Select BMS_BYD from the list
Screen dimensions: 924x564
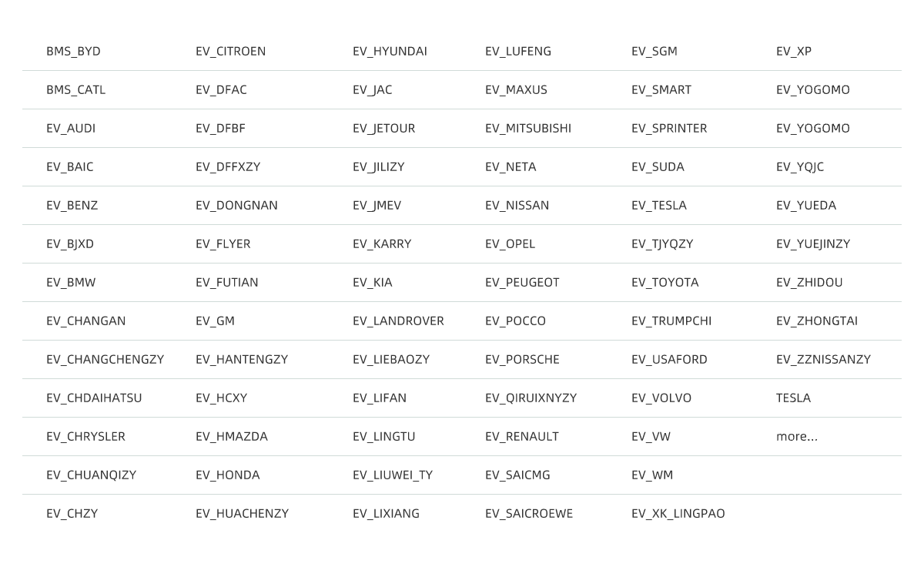tap(73, 52)
